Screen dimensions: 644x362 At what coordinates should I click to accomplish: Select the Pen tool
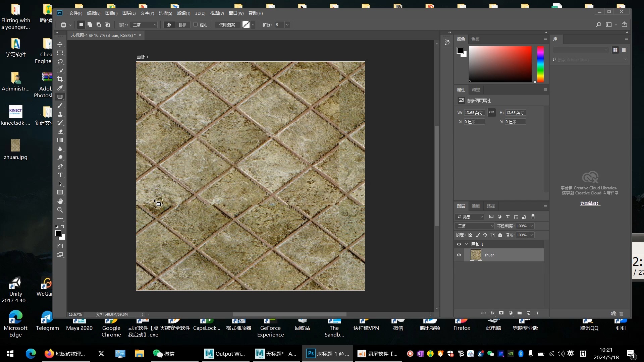(x=60, y=166)
